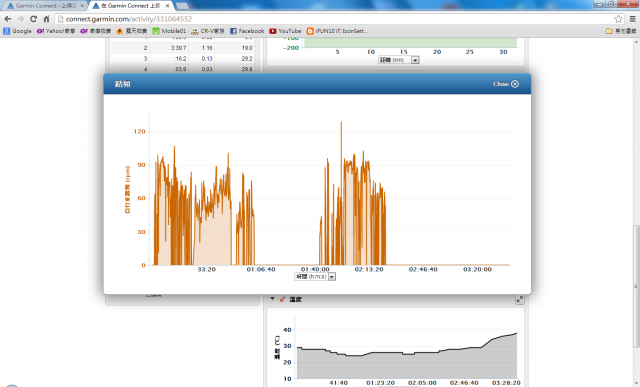Image resolution: width=640 pixels, height=387 pixels.
Task: Open the Chrome menu button
Action: click(632, 19)
